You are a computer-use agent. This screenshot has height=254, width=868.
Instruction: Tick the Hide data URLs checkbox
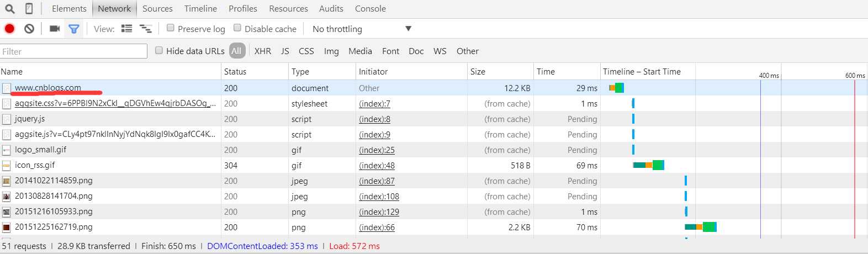click(x=159, y=51)
